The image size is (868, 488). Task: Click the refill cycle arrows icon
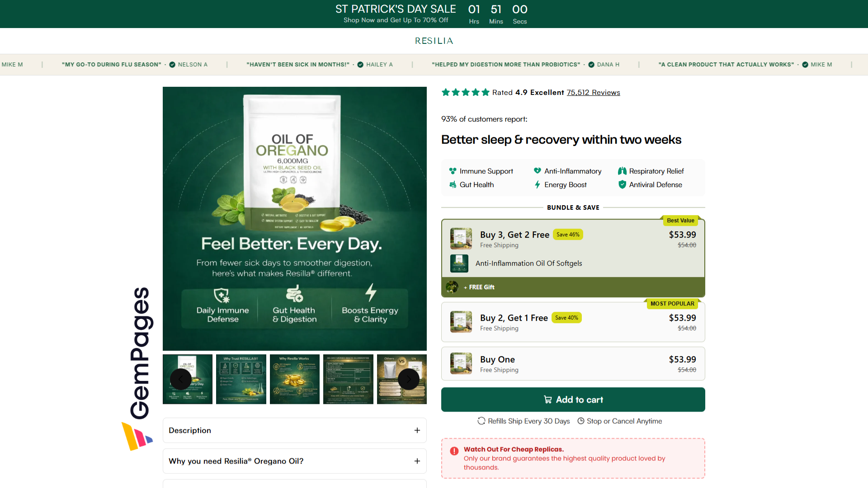coord(481,421)
